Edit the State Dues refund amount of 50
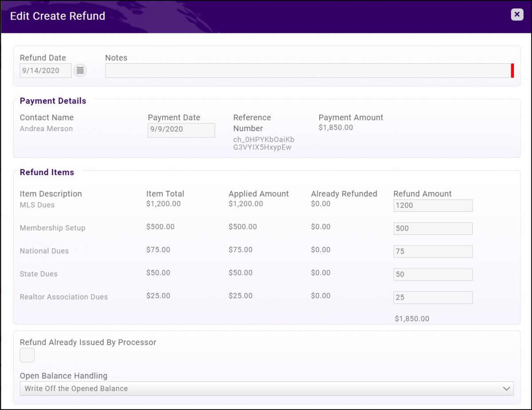The height and width of the screenshot is (410, 532). point(432,274)
